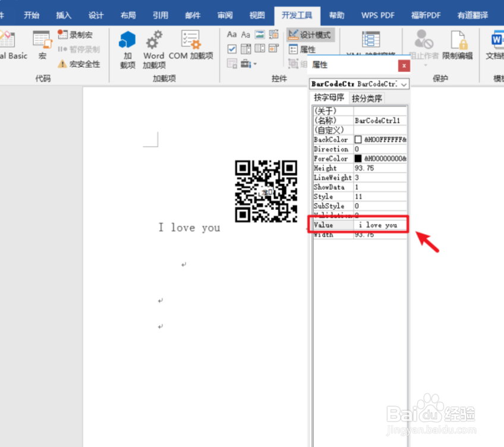This screenshot has width=504, height=447.
Task: Insert plain text content control (second Aa)
Action: tap(245, 34)
